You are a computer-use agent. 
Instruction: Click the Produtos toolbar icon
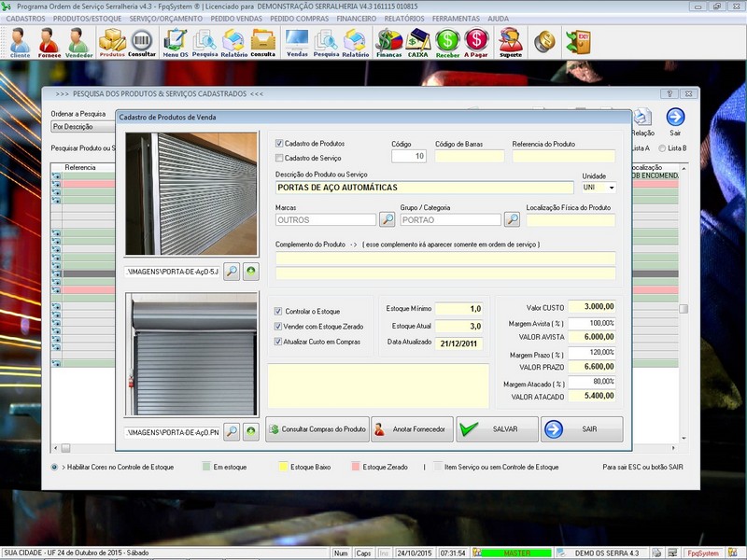pyautogui.click(x=112, y=42)
